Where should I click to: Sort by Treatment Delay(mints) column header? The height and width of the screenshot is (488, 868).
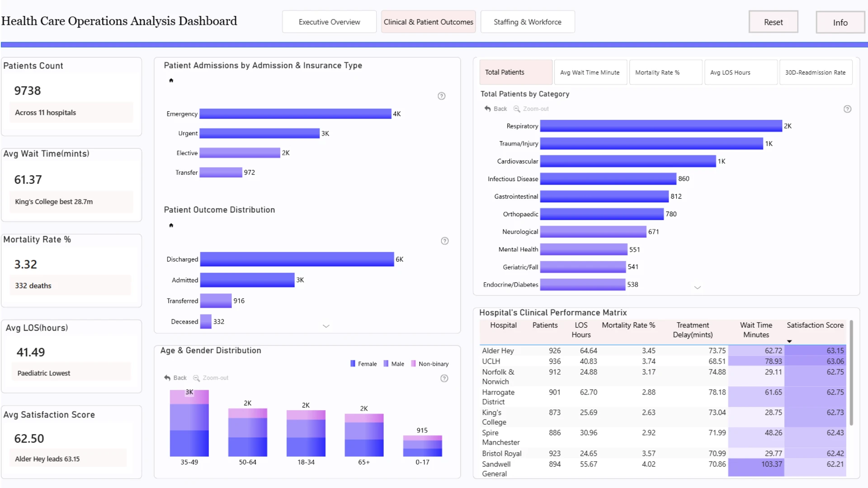pos(693,330)
